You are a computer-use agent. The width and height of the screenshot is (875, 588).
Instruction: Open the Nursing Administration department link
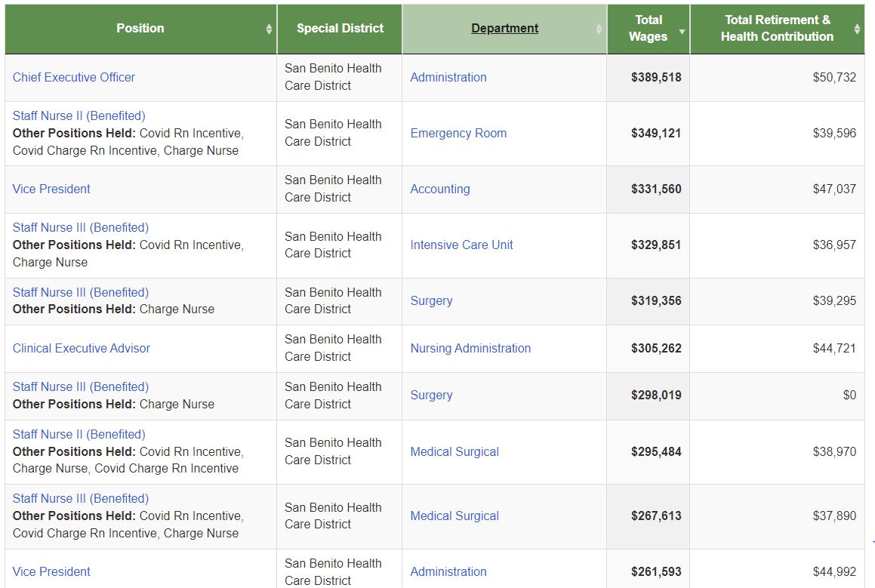(470, 348)
